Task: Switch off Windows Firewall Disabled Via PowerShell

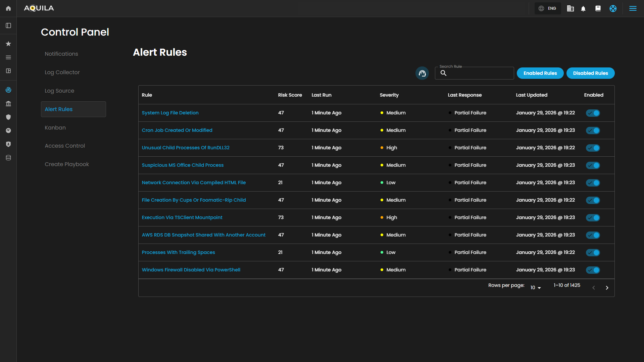Action: [x=593, y=270]
